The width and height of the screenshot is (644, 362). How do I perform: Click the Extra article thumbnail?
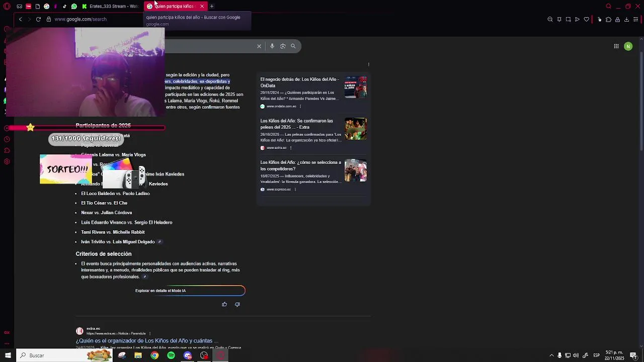[356, 129]
